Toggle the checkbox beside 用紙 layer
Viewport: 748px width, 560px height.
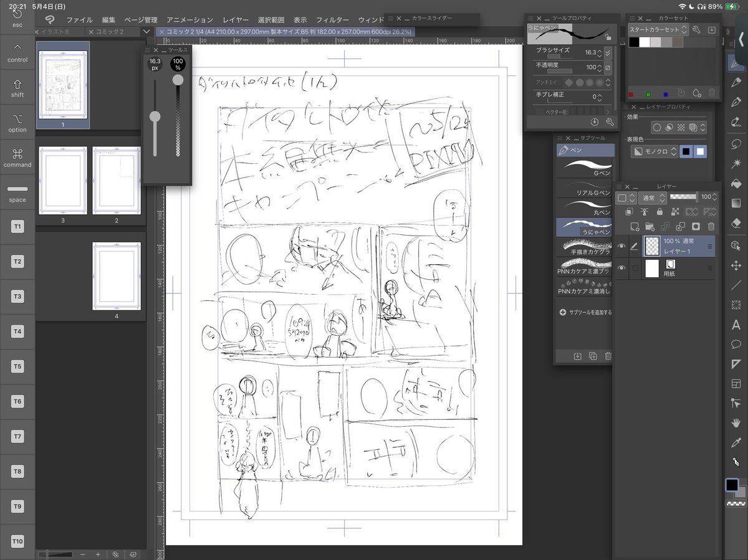(x=635, y=268)
